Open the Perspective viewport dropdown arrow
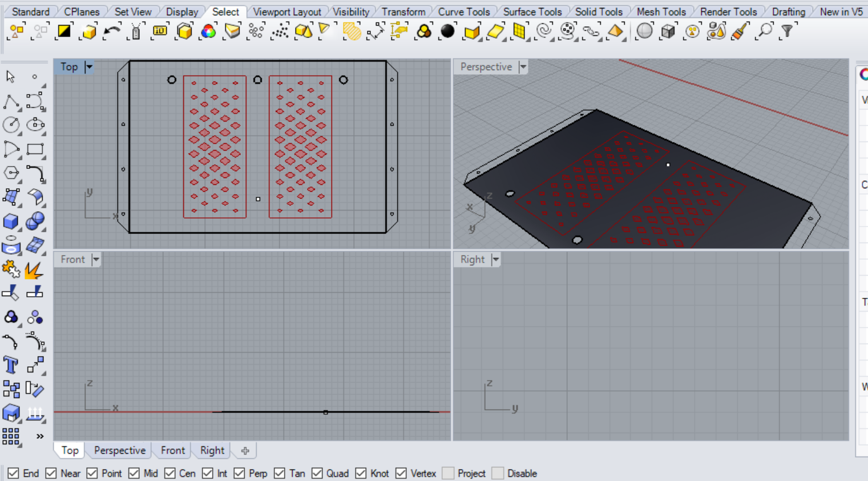The width and height of the screenshot is (868, 481). (x=523, y=67)
